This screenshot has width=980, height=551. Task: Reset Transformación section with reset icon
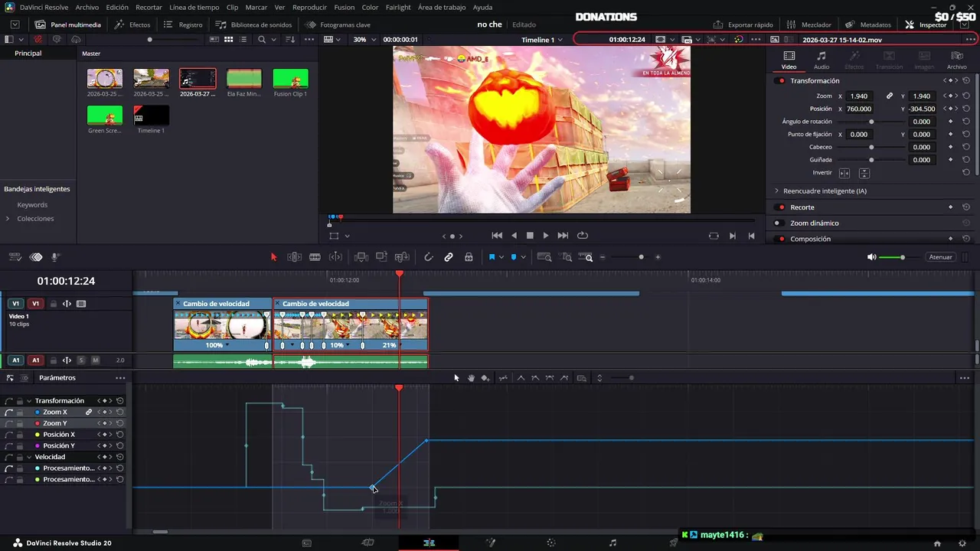966,80
